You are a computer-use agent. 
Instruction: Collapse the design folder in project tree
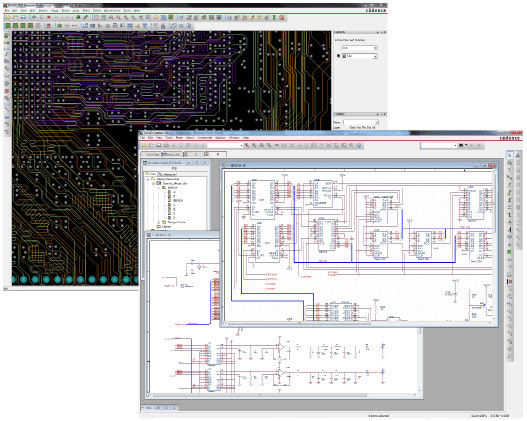[x=148, y=179]
